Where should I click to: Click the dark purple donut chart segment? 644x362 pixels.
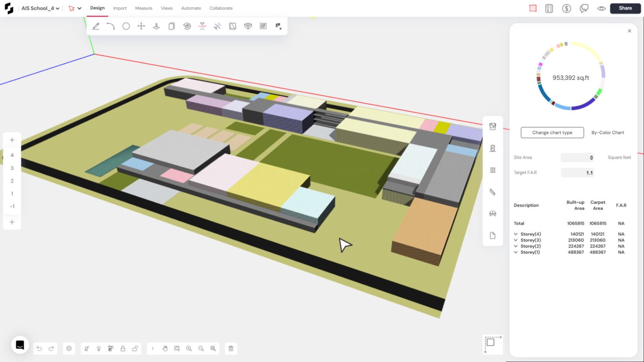[583, 105]
